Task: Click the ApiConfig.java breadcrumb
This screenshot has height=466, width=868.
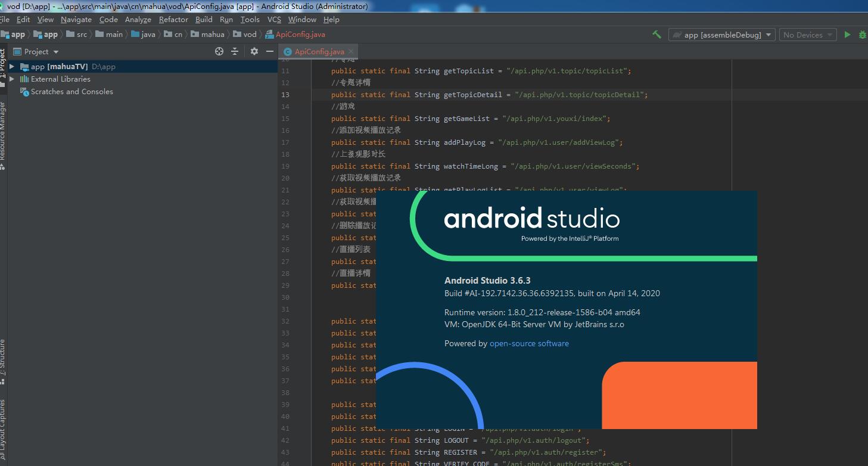Action: pyautogui.click(x=295, y=35)
